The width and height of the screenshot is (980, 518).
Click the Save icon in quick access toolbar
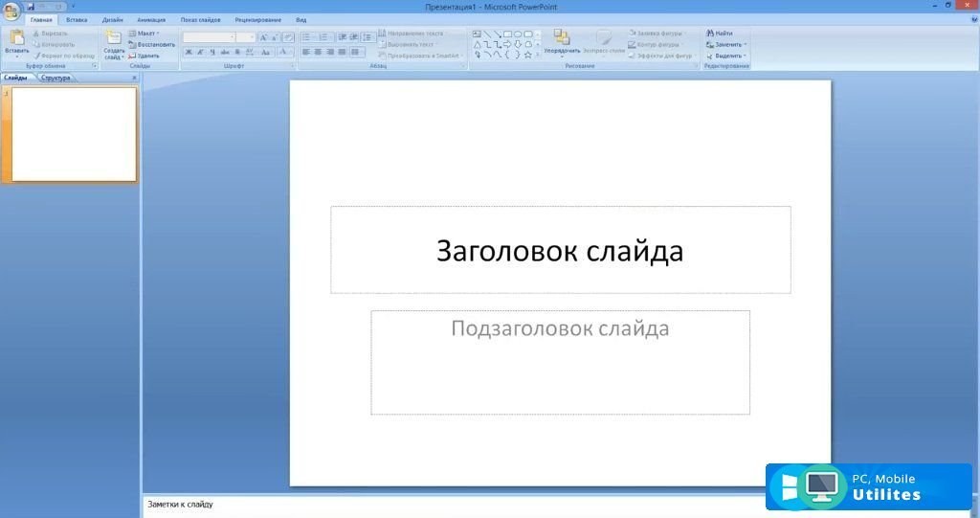(x=31, y=7)
